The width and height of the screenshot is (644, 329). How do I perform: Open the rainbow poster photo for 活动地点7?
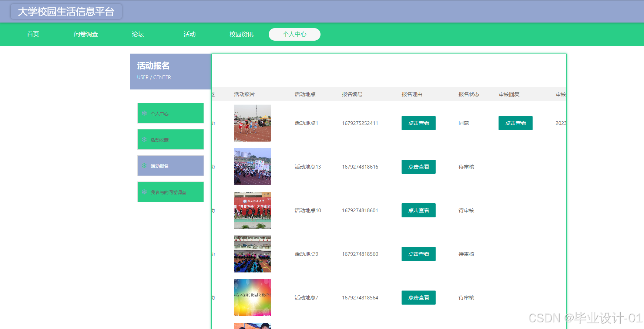pos(252,298)
